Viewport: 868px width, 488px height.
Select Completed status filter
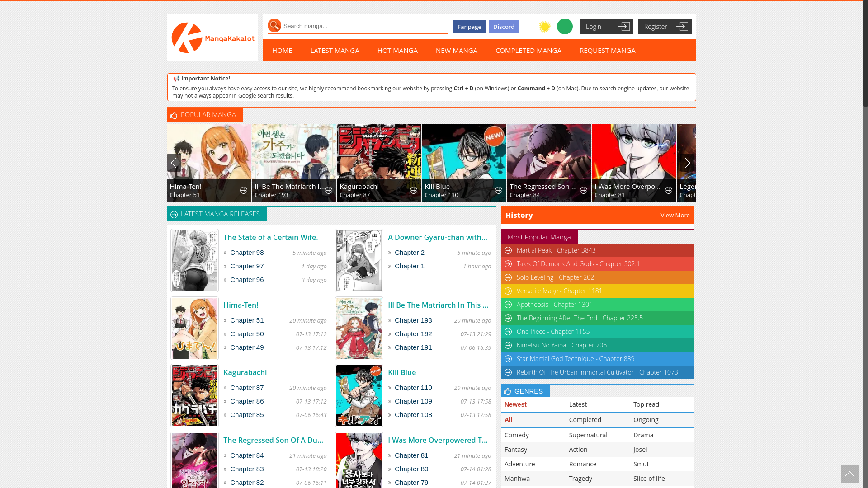[x=585, y=420]
